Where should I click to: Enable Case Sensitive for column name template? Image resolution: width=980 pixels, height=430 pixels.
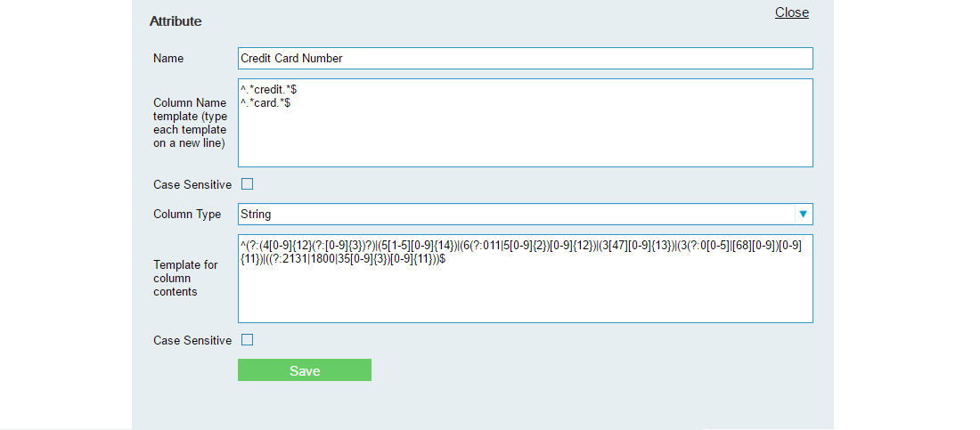click(248, 184)
